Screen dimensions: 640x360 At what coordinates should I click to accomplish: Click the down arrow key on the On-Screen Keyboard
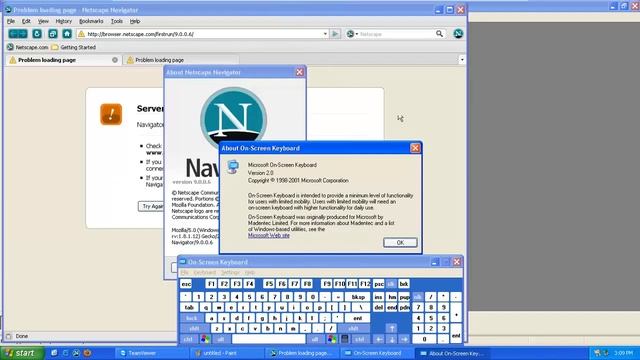tap(391, 339)
